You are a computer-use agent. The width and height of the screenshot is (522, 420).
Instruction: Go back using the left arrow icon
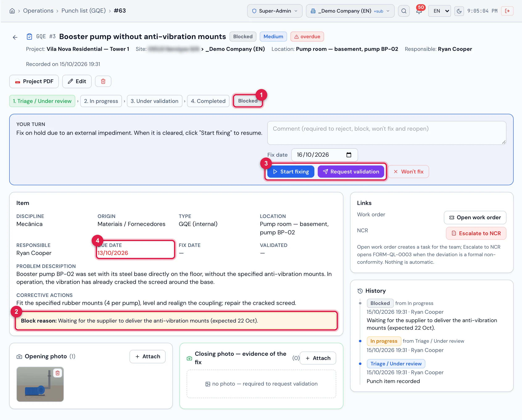15,37
